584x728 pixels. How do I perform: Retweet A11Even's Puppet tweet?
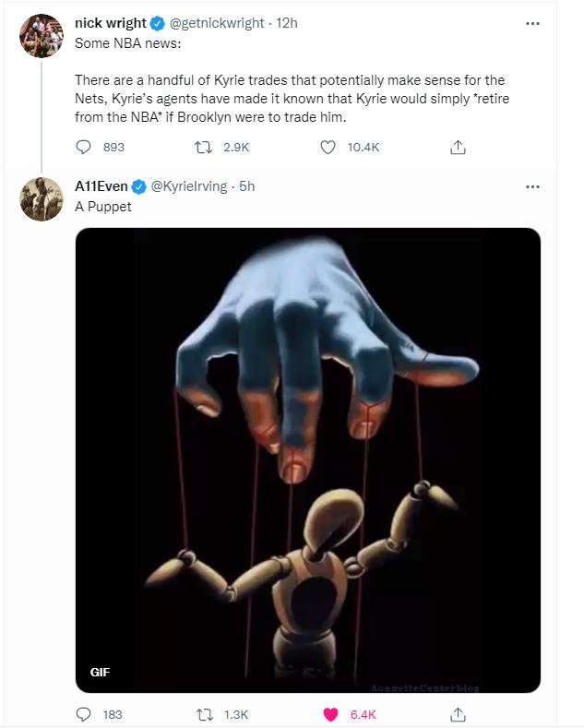coord(208,713)
